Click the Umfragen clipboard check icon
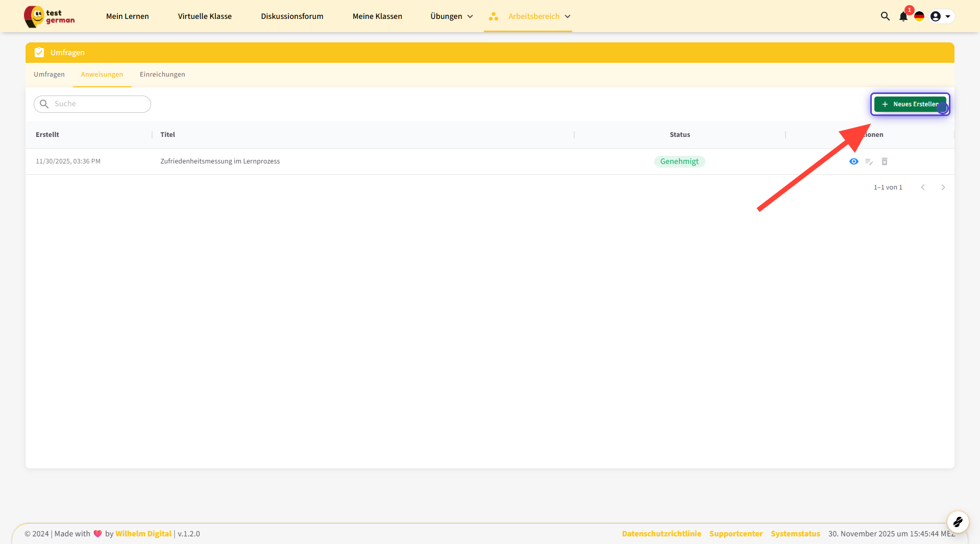The height and width of the screenshot is (544, 980). pyautogui.click(x=39, y=53)
